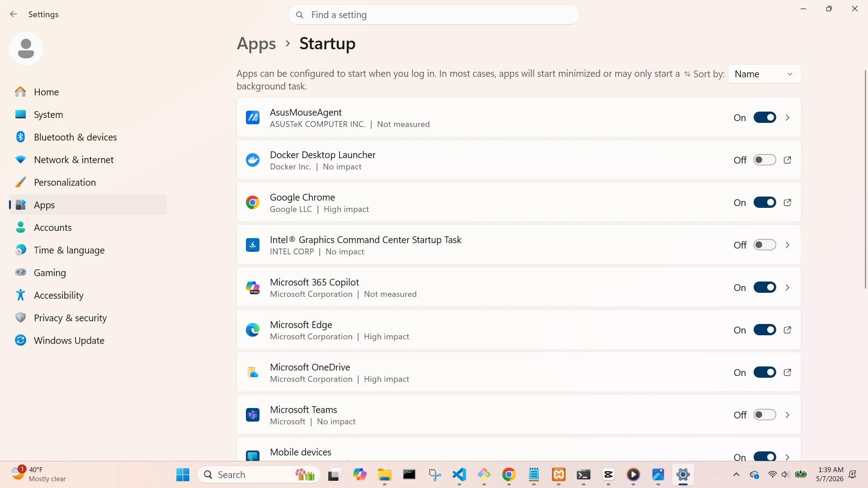
Task: Enable Microsoft Teams startup toggle
Action: (764, 415)
